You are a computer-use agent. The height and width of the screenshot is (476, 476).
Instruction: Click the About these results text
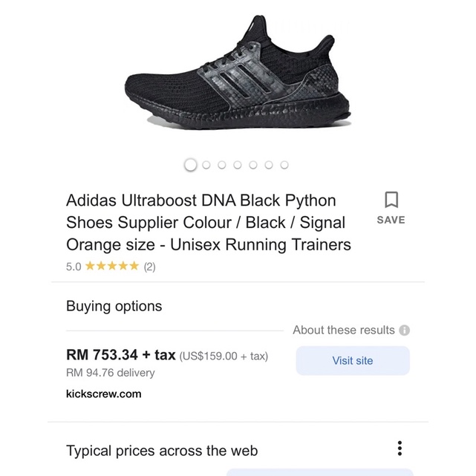(344, 330)
